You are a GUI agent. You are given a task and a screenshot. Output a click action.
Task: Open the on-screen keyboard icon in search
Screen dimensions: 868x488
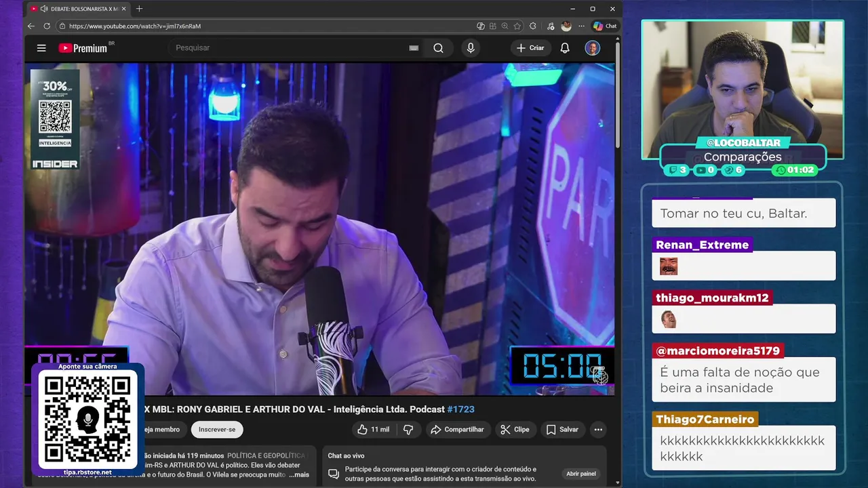[x=414, y=48]
